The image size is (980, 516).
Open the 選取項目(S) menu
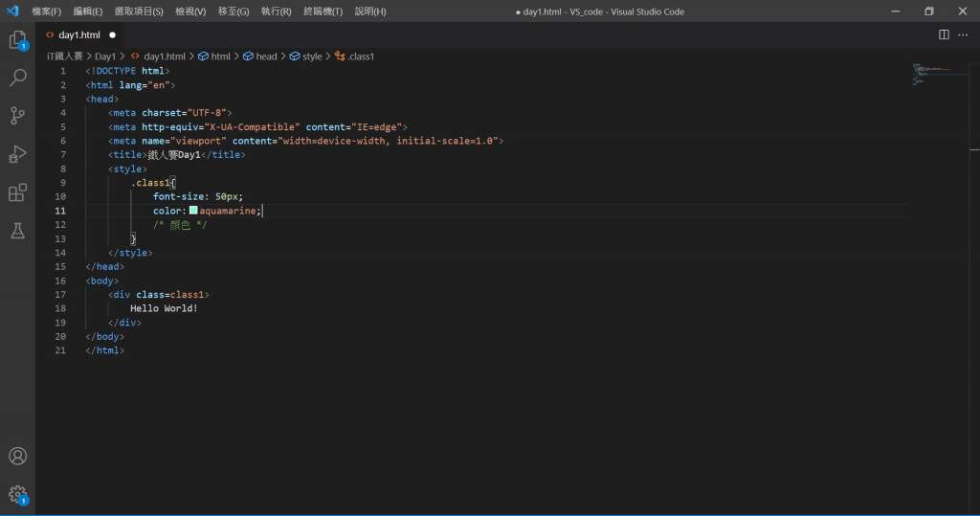point(139,11)
